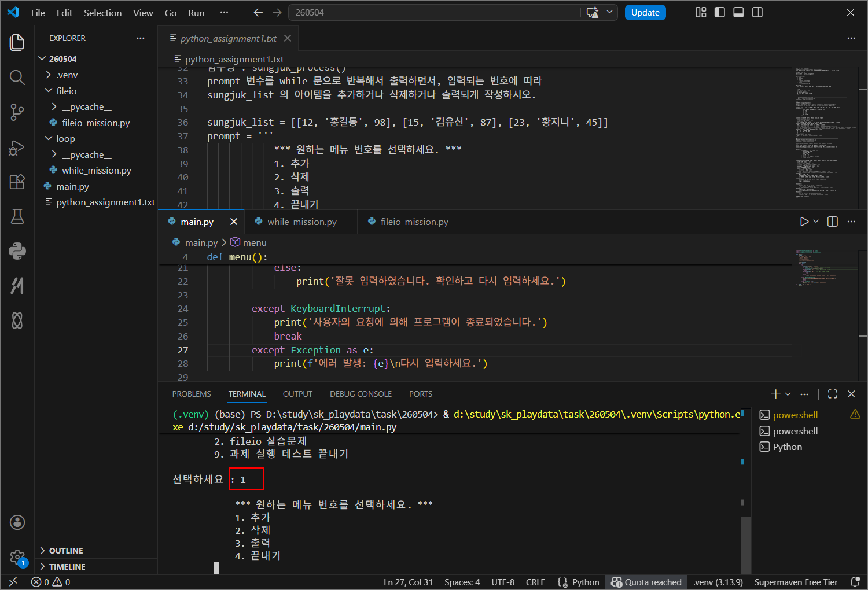Open Copilot chat dropdown arrow
Screen dimensions: 868x590
[x=609, y=13]
